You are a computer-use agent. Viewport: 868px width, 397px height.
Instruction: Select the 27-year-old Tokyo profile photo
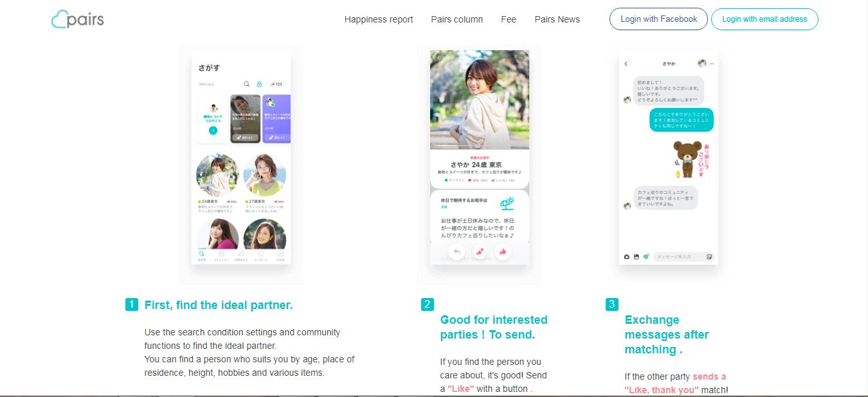pyautogui.click(x=265, y=175)
